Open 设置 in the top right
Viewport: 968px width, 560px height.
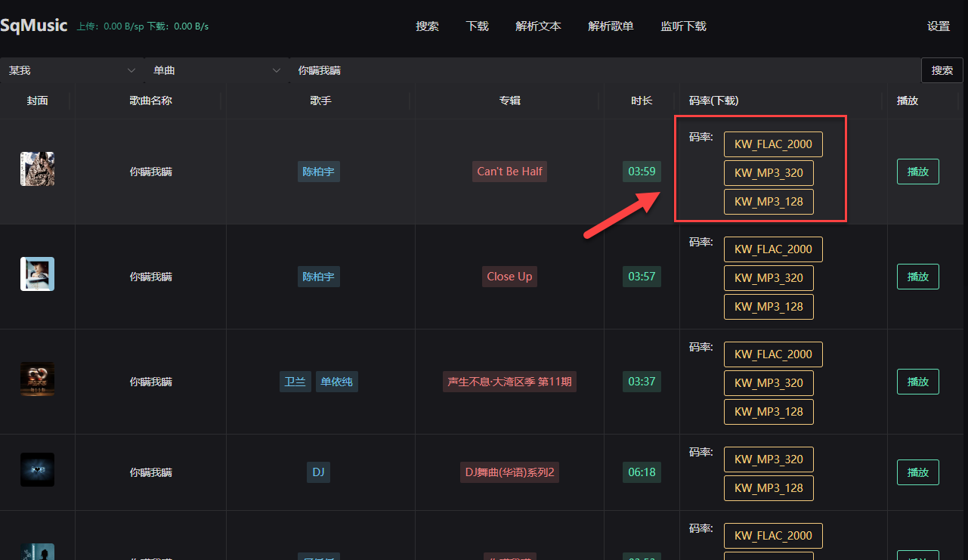coord(939,26)
